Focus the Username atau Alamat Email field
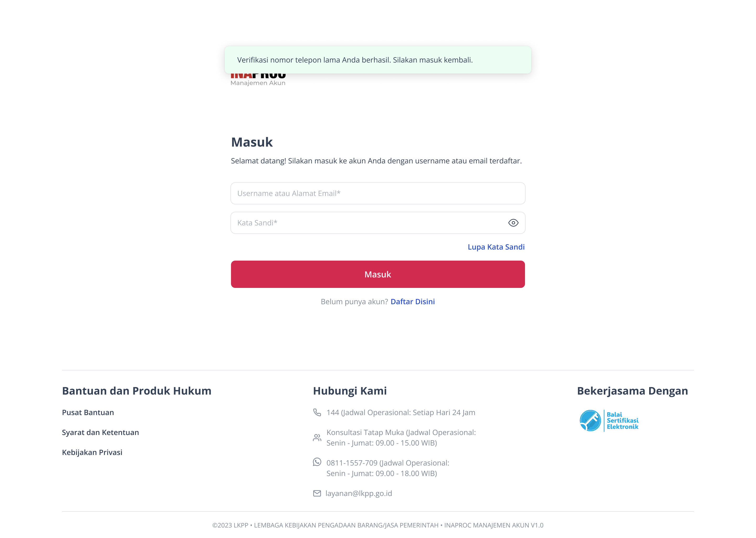This screenshot has height=538, width=756. coord(378,193)
